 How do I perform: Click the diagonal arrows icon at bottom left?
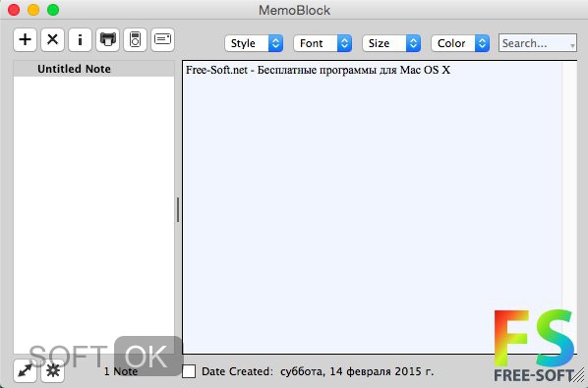[x=25, y=370]
